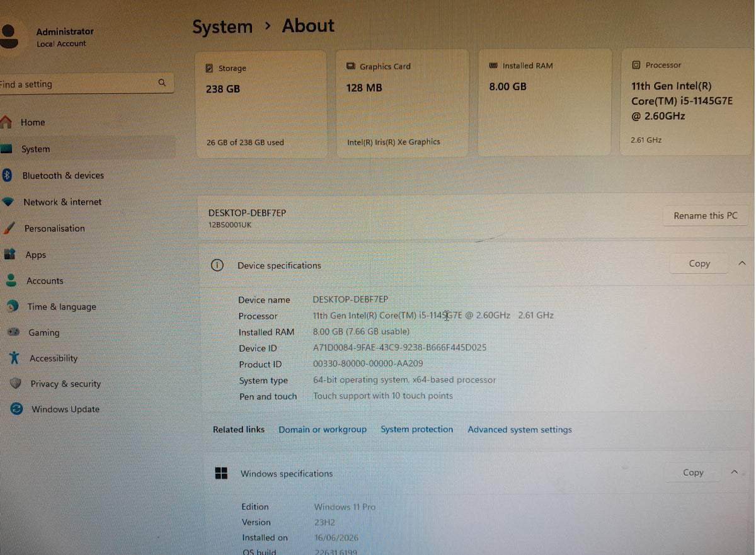Click the System monitor icon in sidebar
This screenshot has width=756, height=555.
[x=6, y=149]
